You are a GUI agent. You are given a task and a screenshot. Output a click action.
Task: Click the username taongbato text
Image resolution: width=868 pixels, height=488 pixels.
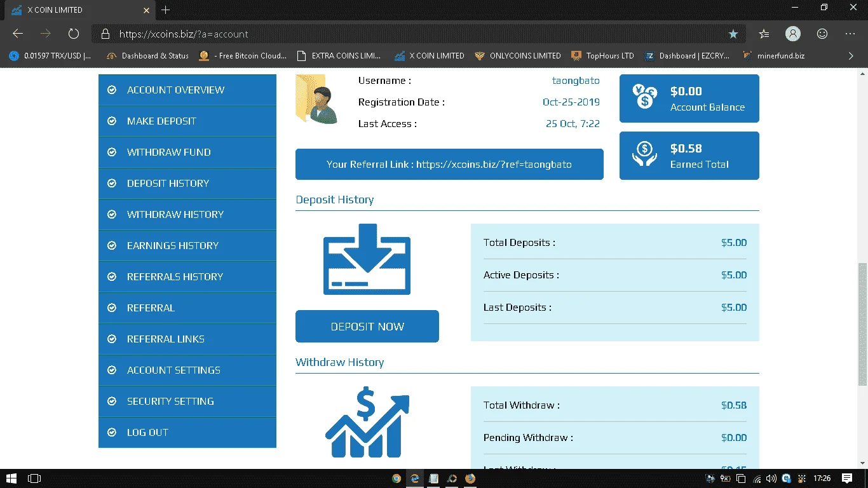576,81
